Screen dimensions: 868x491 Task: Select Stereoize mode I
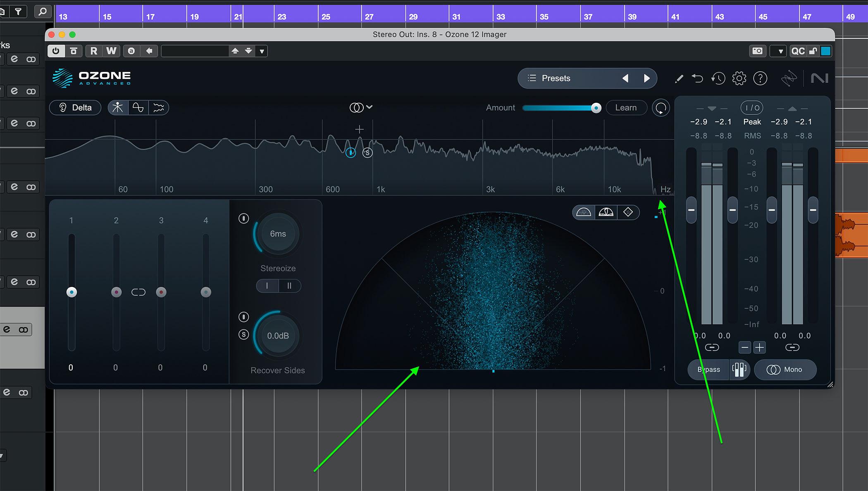267,286
